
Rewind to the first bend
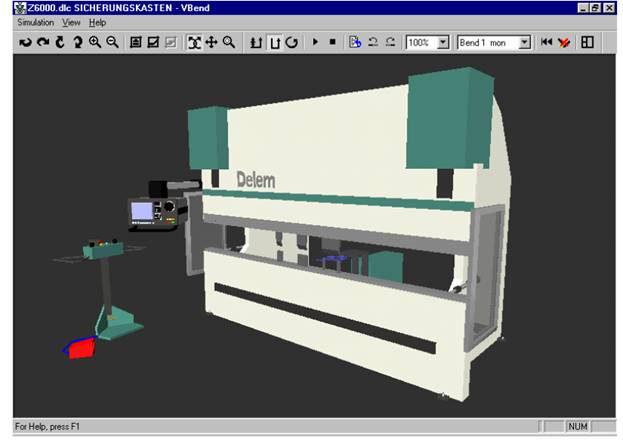547,42
